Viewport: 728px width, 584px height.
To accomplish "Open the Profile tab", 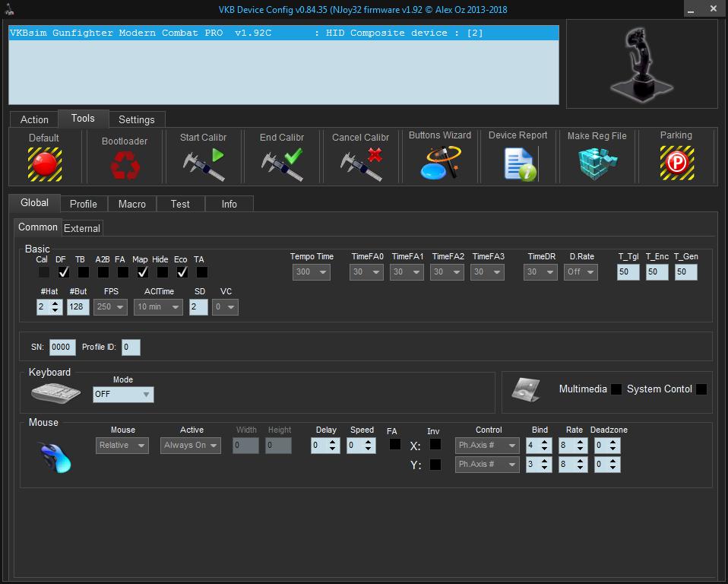I will tap(84, 204).
